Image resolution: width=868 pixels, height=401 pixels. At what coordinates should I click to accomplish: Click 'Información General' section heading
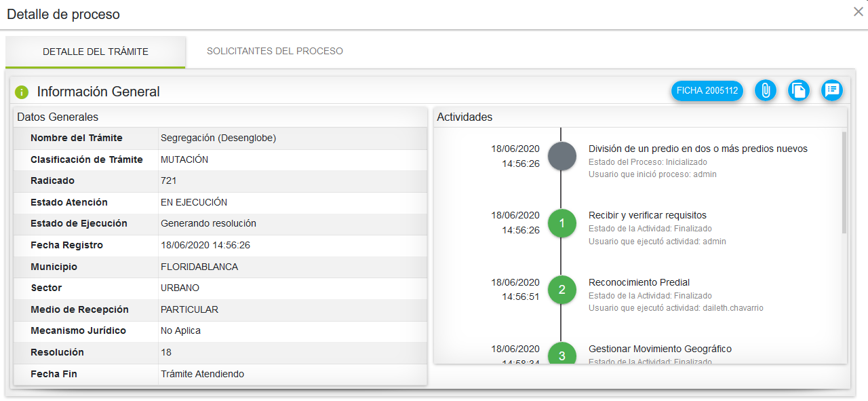(98, 92)
